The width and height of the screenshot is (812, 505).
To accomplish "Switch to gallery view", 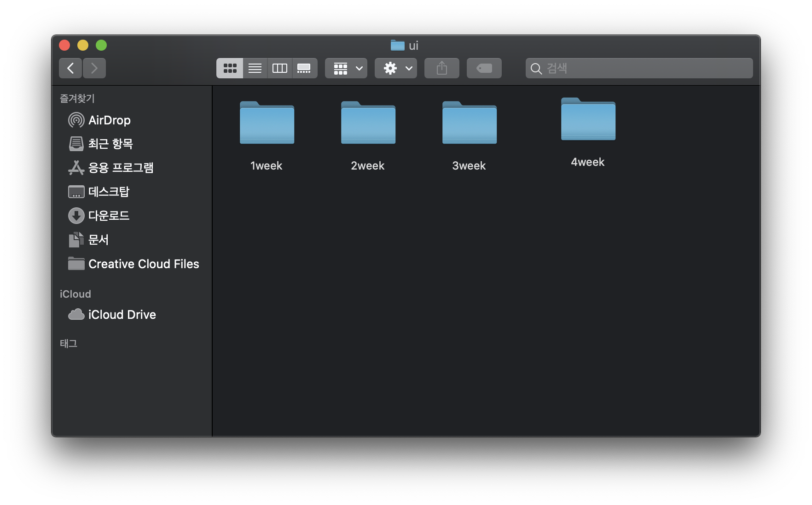I will click(x=304, y=68).
